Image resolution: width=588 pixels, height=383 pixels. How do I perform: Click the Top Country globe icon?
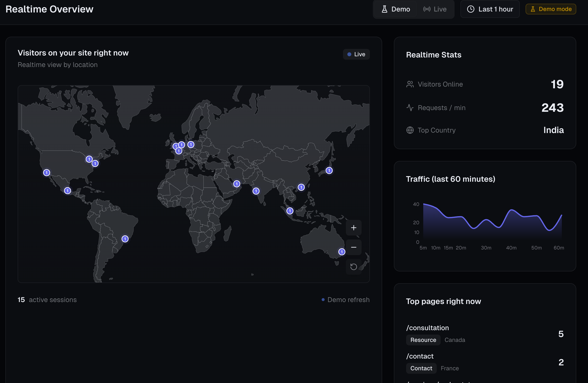410,130
